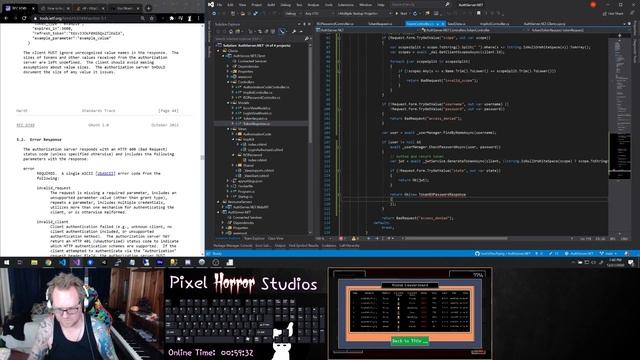Open the Debug configuration dropdown
640x360 pixels.
[292, 13]
